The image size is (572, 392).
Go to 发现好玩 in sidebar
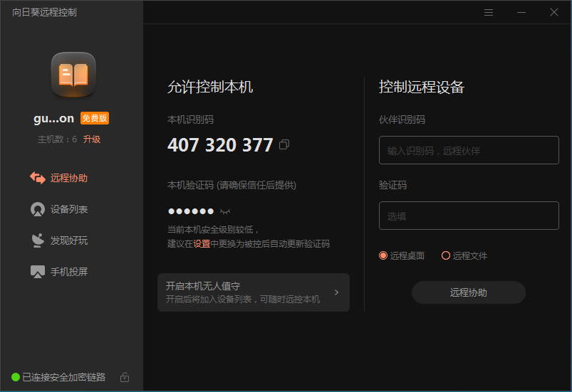(69, 240)
